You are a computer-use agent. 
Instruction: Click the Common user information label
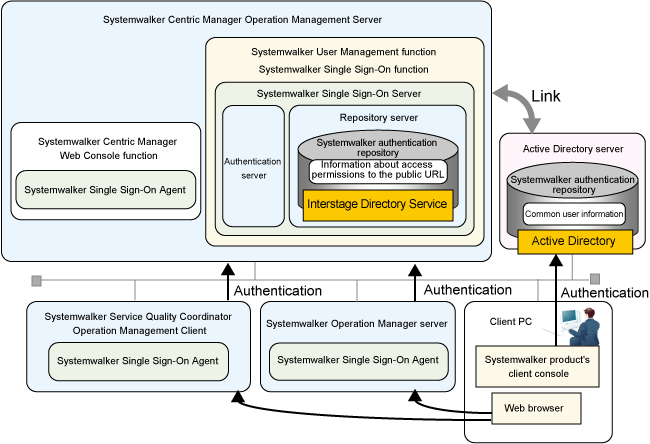[x=574, y=214]
